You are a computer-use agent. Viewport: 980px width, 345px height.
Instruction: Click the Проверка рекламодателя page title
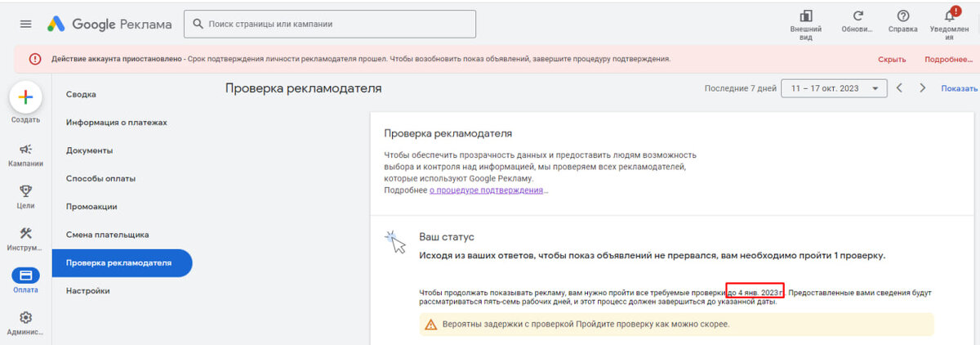(303, 88)
